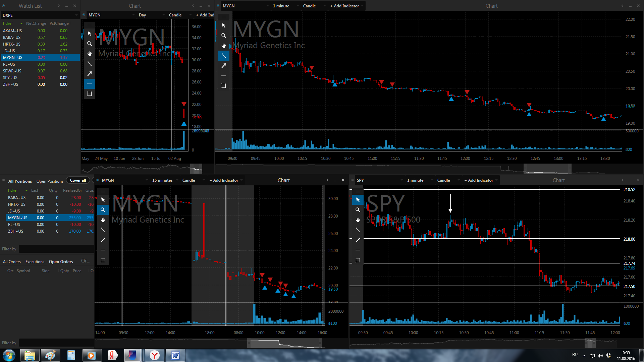Select horizontal line tool in SPY chart
This screenshot has height=362, width=644.
[358, 250]
